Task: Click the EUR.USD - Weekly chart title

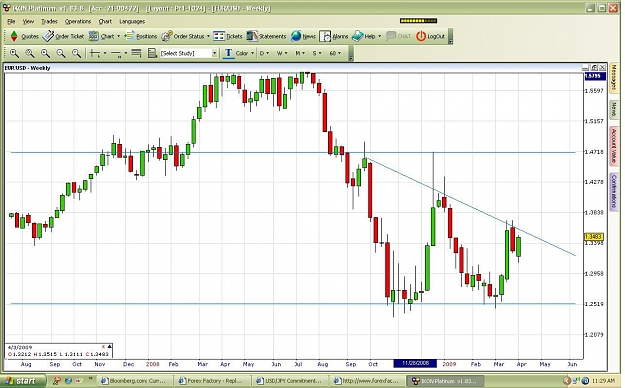Action: [x=28, y=68]
